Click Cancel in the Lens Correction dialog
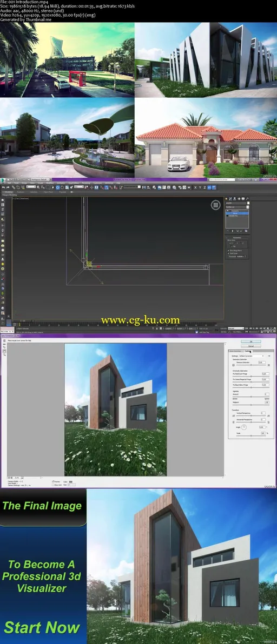 click(250, 346)
